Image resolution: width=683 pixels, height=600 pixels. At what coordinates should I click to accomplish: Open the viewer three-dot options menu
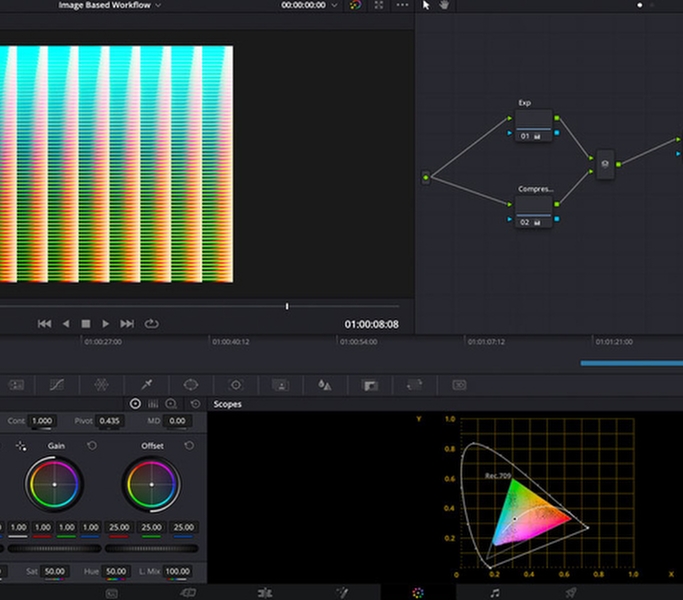point(402,5)
